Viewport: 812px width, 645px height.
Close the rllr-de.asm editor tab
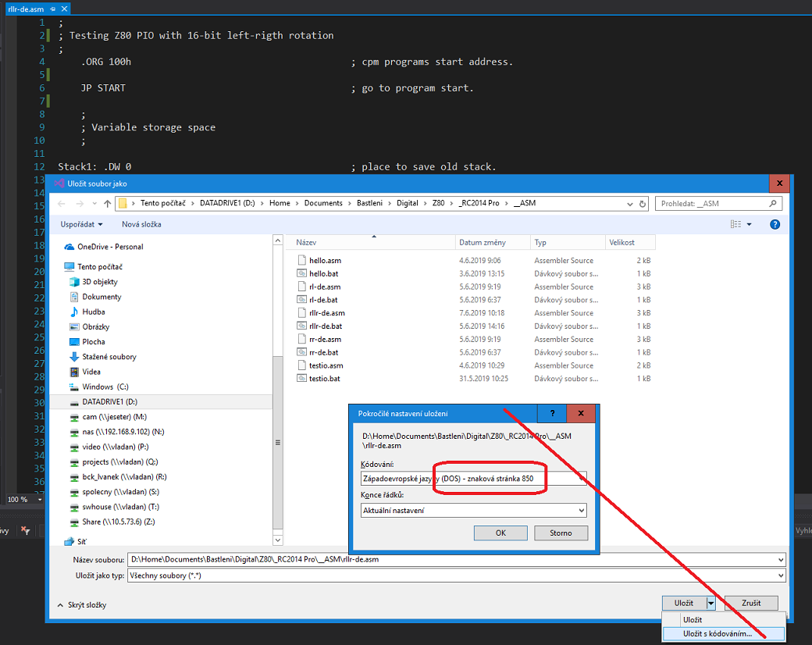click(x=64, y=9)
